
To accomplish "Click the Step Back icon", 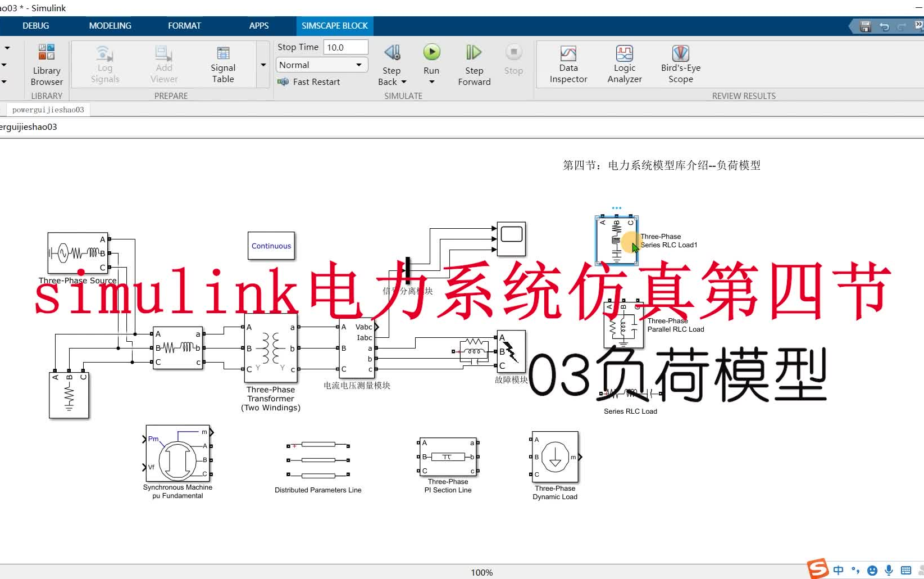I will pos(392,52).
